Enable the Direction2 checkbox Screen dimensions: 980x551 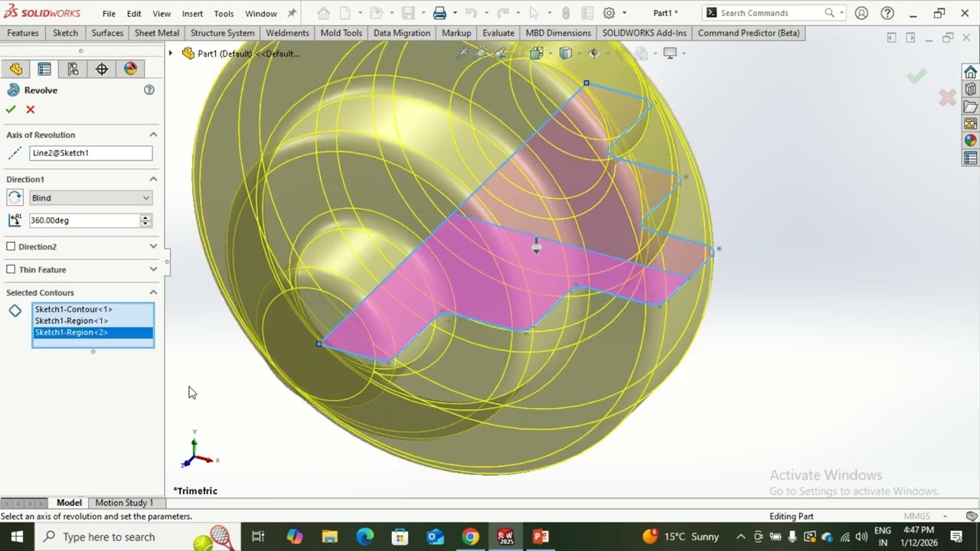tap(11, 246)
